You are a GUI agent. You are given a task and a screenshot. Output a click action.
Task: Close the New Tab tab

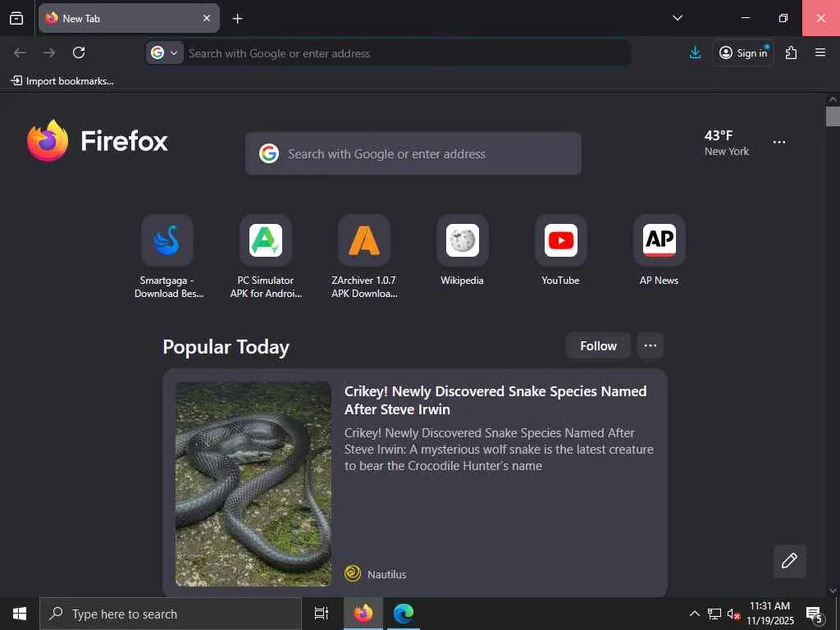pos(206,18)
